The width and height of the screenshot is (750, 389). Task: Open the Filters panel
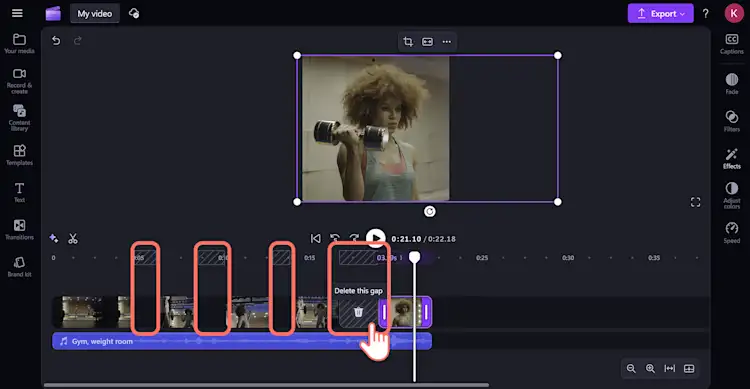731,121
